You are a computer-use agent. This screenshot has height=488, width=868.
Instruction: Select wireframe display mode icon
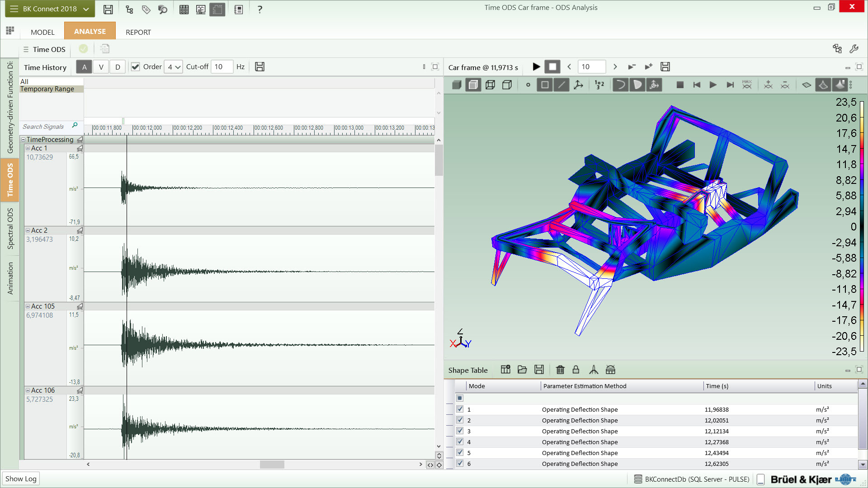point(490,85)
